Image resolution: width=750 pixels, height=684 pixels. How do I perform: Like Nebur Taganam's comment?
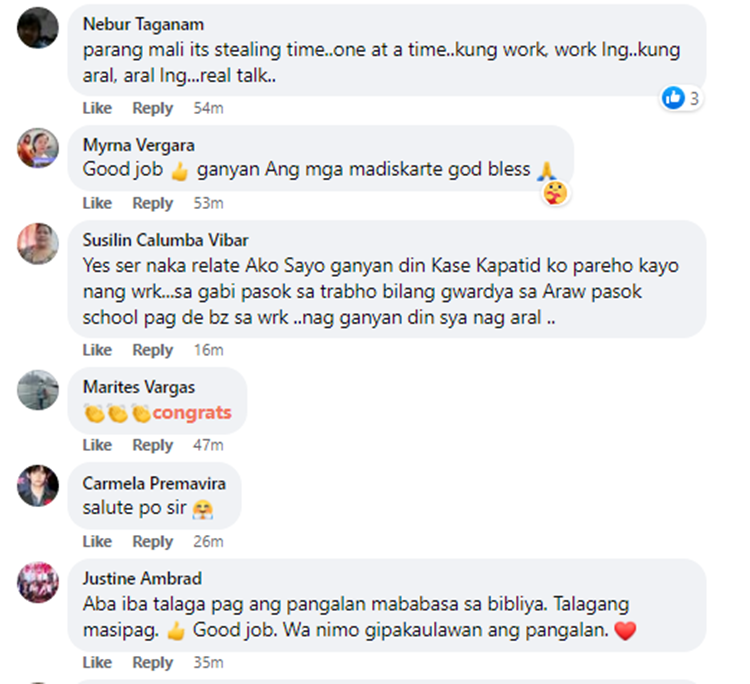(x=97, y=108)
